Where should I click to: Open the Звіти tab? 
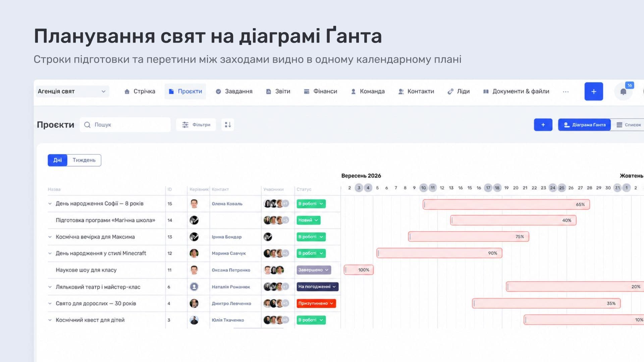pyautogui.click(x=278, y=92)
